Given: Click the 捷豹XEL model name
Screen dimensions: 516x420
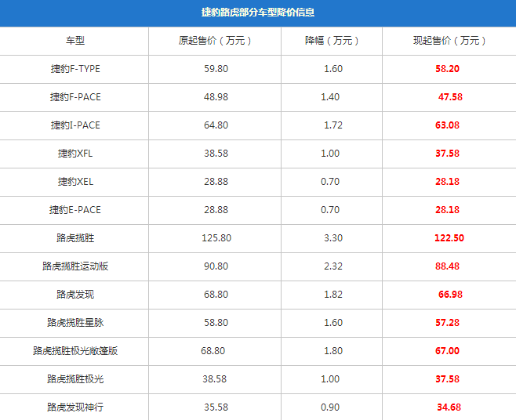Looking at the screenshot, I should click(x=75, y=182).
